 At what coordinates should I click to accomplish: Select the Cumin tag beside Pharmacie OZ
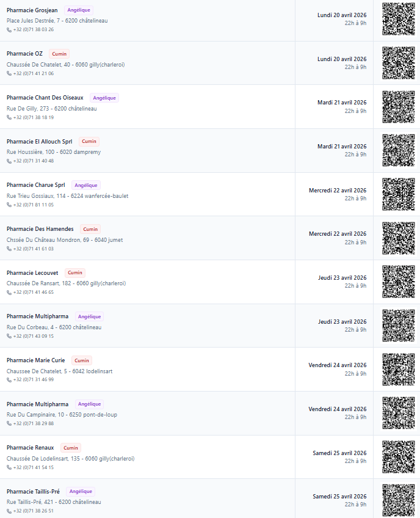(59, 54)
